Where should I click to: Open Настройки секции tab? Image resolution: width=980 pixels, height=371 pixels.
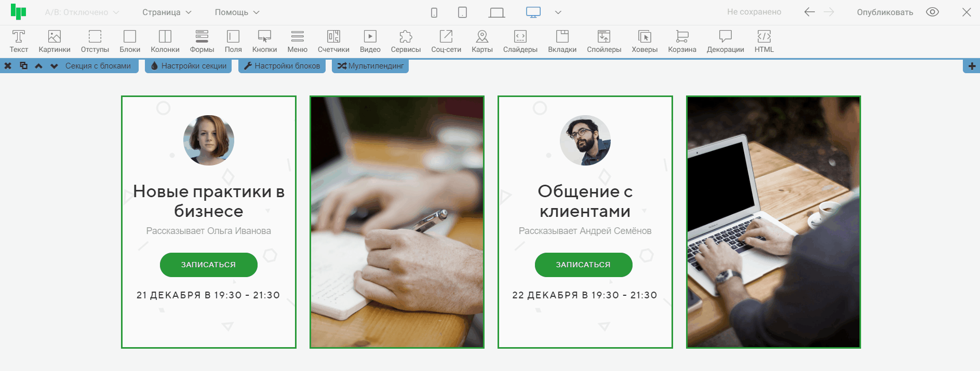click(189, 66)
